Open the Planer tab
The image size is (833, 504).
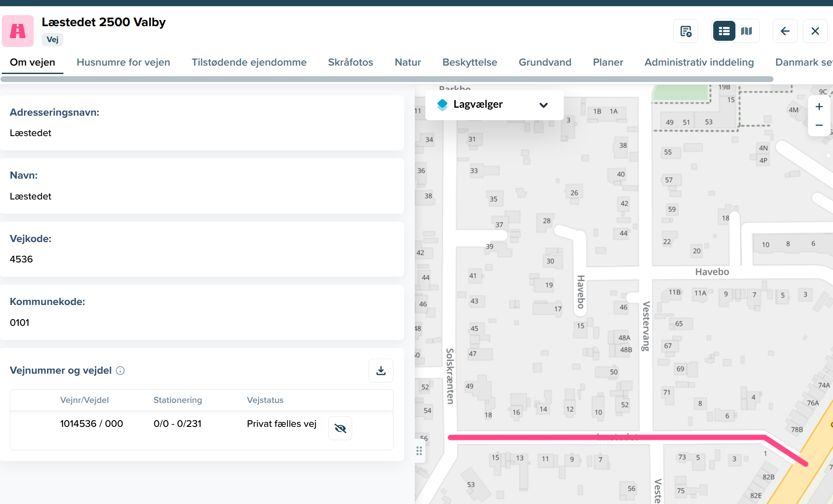pyautogui.click(x=608, y=62)
